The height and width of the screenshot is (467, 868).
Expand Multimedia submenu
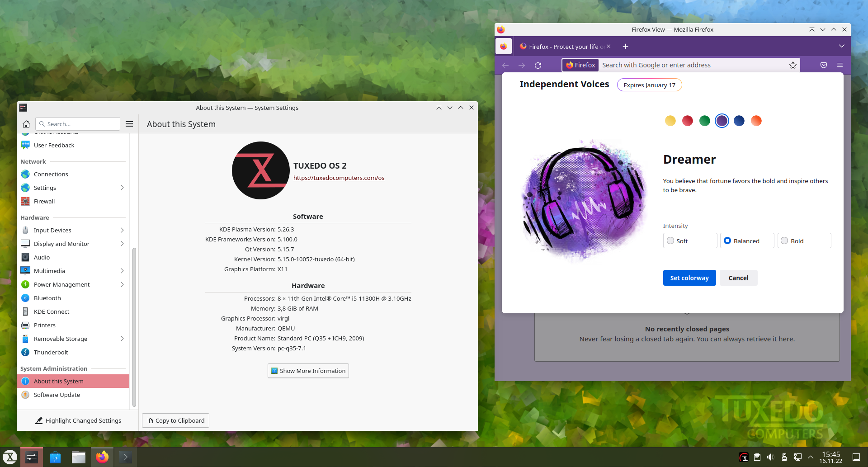(122, 271)
